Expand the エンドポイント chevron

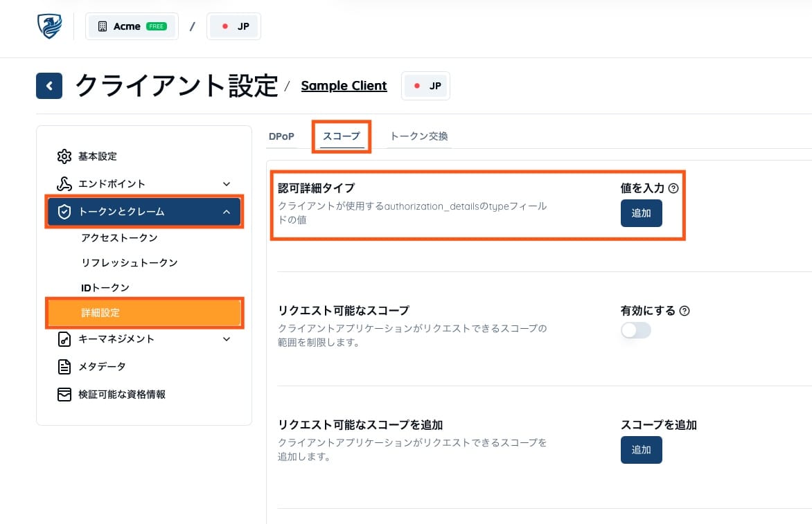(x=227, y=184)
